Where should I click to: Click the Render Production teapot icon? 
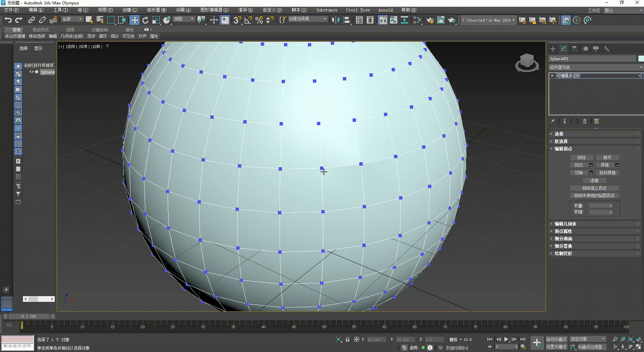click(452, 20)
